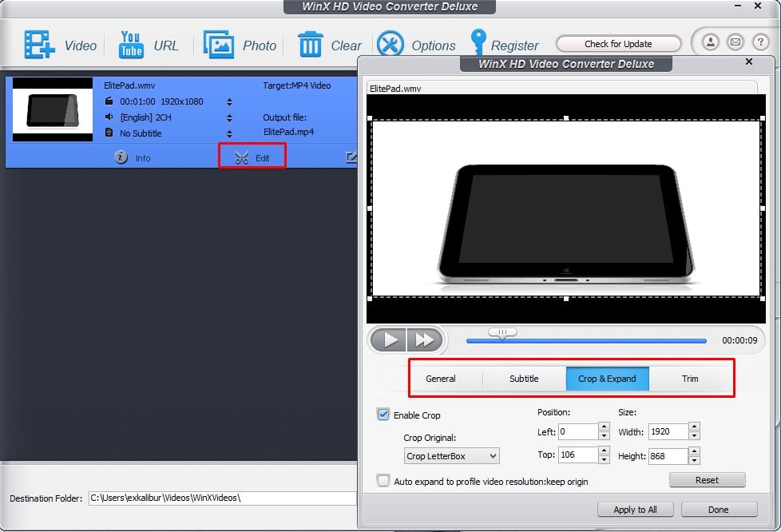
Task: Click the Clear trash can icon
Action: [x=310, y=45]
